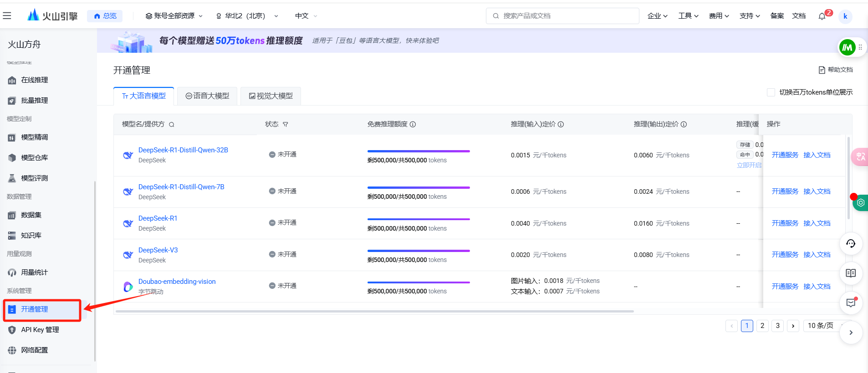Select 开通管理 in the sidebar
Image resolution: width=868 pixels, height=373 pixels.
pyautogui.click(x=42, y=310)
